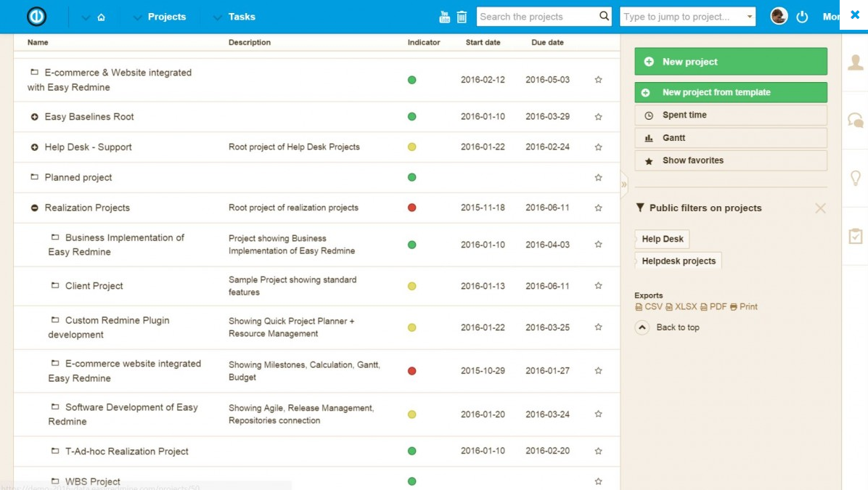Toggle favorite star for Client Project
868x490 pixels.
click(x=599, y=286)
